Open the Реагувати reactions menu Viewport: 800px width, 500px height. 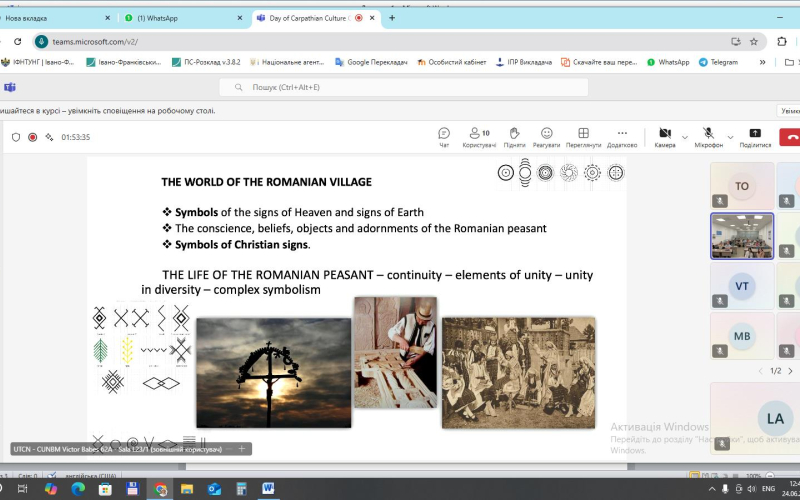point(546,138)
